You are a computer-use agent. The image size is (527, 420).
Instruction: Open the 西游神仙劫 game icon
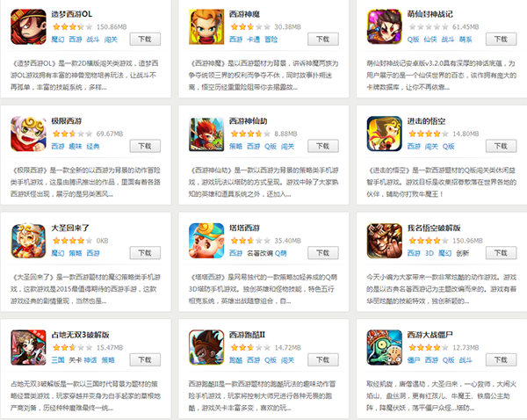click(x=206, y=134)
